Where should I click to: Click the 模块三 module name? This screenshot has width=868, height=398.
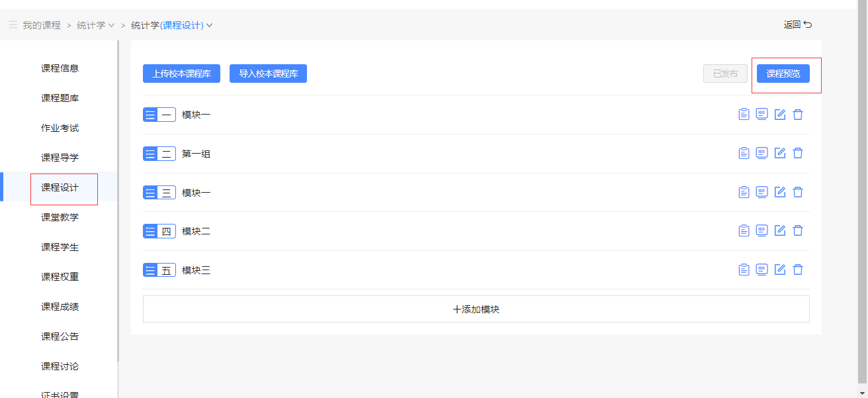[196, 270]
